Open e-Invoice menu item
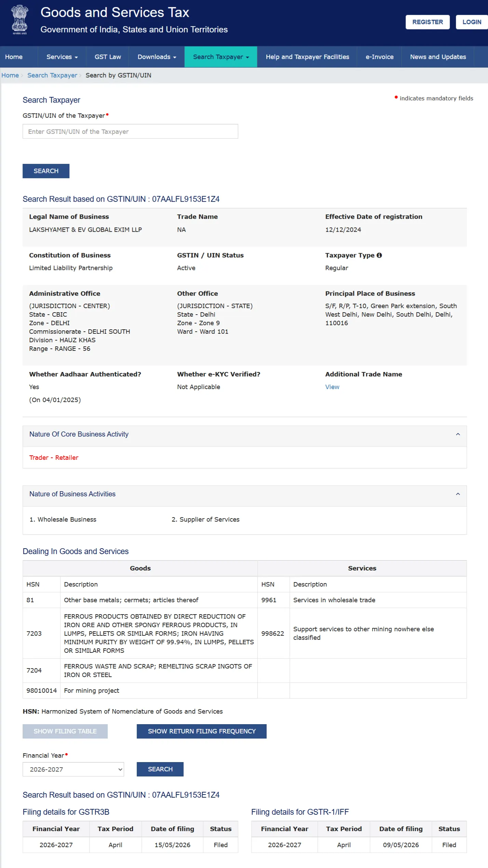This screenshot has width=488, height=868. point(379,57)
